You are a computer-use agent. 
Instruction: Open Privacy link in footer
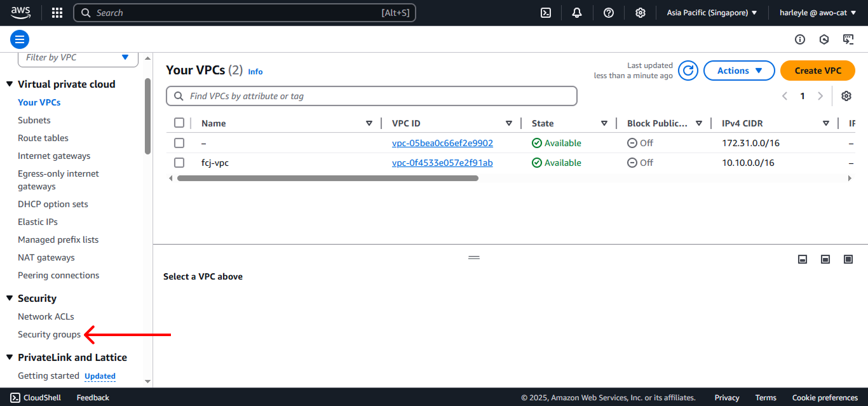(x=727, y=398)
